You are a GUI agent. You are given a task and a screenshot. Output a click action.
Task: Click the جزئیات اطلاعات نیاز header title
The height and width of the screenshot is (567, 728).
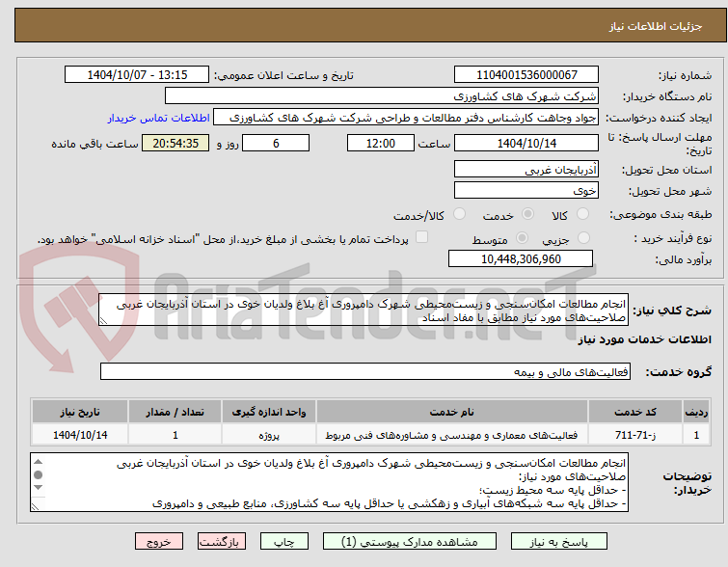(656, 26)
